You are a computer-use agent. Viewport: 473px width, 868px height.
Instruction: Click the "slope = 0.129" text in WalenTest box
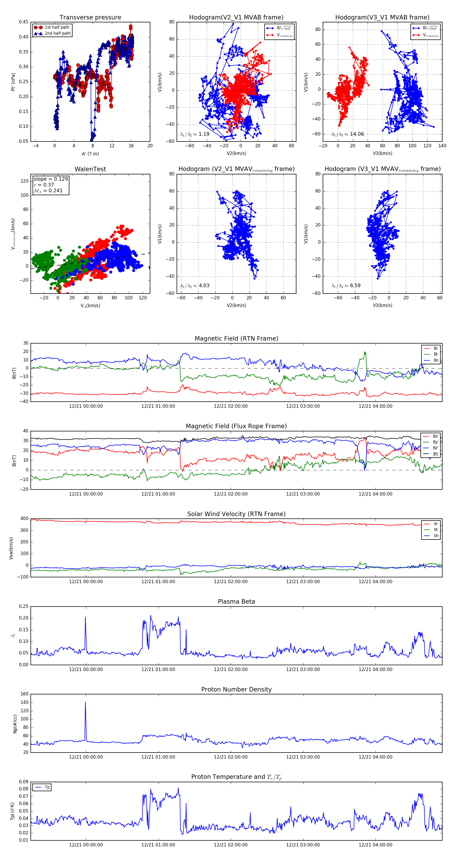[x=50, y=179]
